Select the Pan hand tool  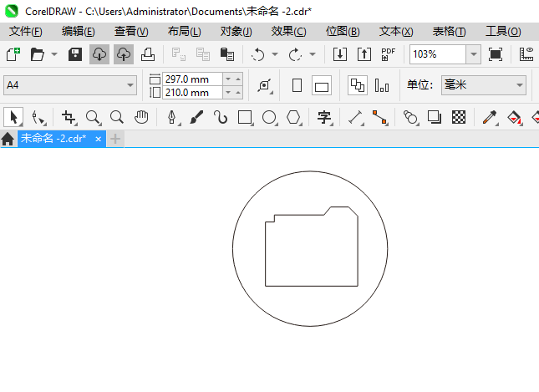click(x=141, y=118)
